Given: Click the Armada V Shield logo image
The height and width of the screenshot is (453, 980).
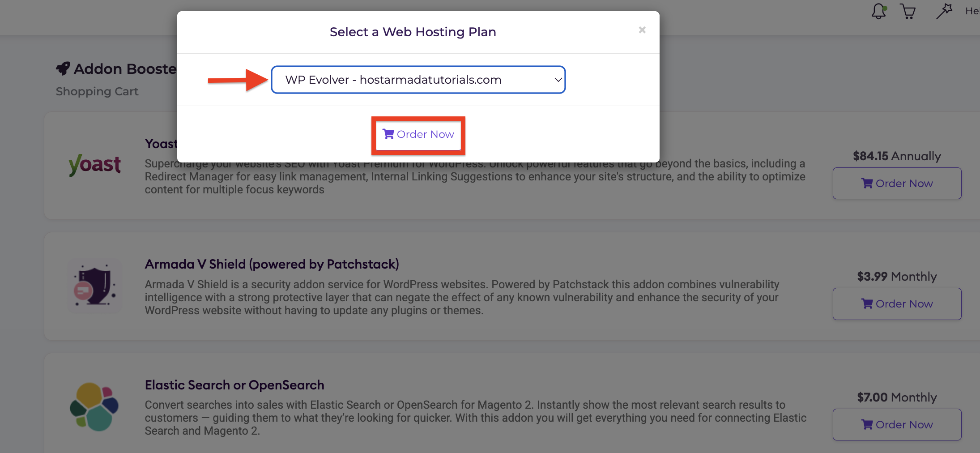Looking at the screenshot, I should pos(95,286).
